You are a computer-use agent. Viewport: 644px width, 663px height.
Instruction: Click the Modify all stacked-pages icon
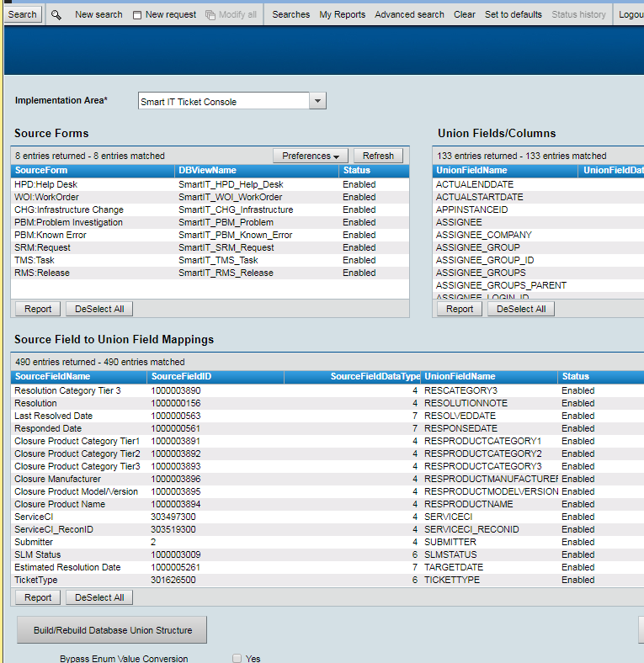pos(210,15)
